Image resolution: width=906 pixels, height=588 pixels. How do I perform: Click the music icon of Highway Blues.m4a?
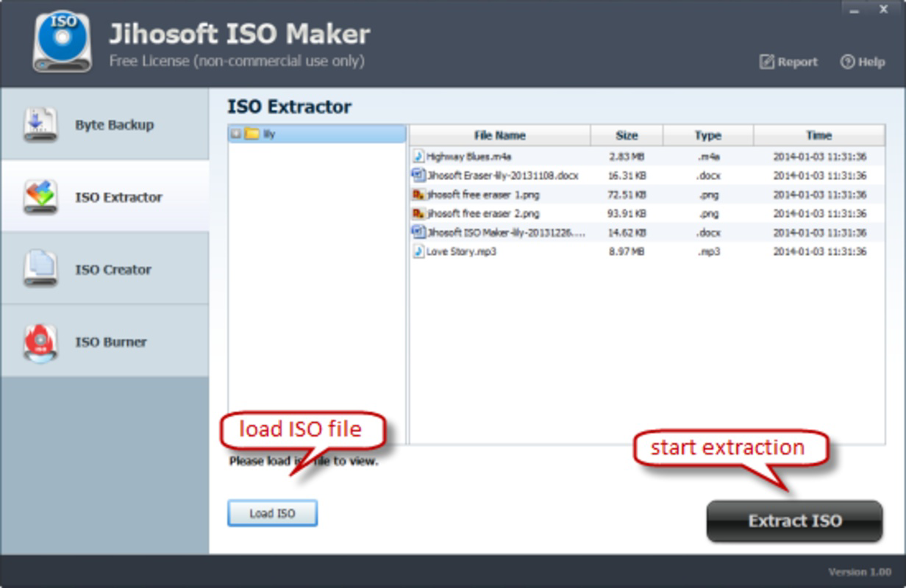[x=418, y=156]
